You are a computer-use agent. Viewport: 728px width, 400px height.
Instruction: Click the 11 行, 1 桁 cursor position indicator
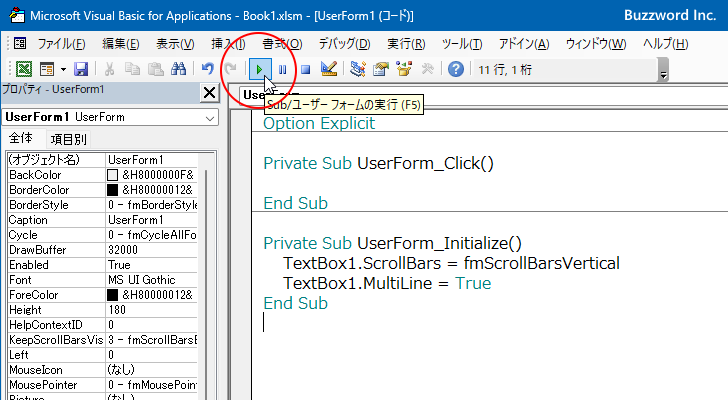pyautogui.click(x=505, y=70)
